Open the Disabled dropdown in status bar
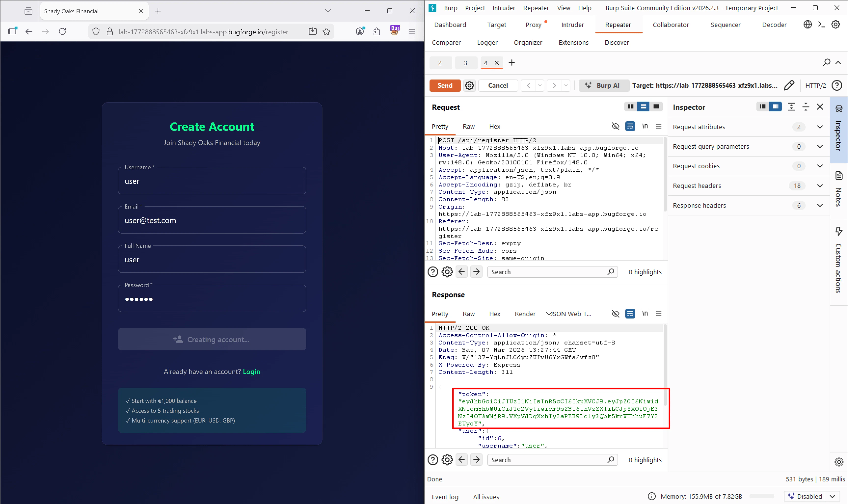Screen dimensions: 848x504 pos(832,496)
